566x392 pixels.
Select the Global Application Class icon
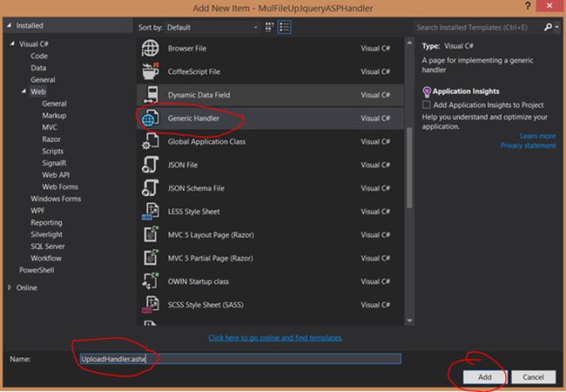[150, 141]
